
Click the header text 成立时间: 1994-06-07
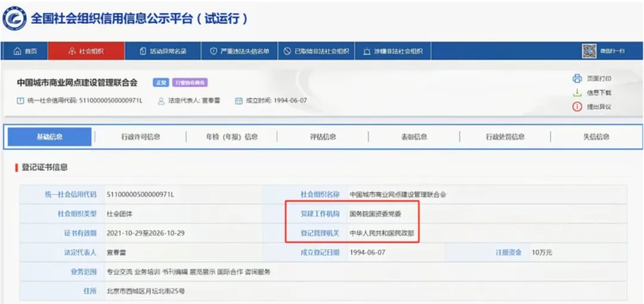[x=276, y=101]
